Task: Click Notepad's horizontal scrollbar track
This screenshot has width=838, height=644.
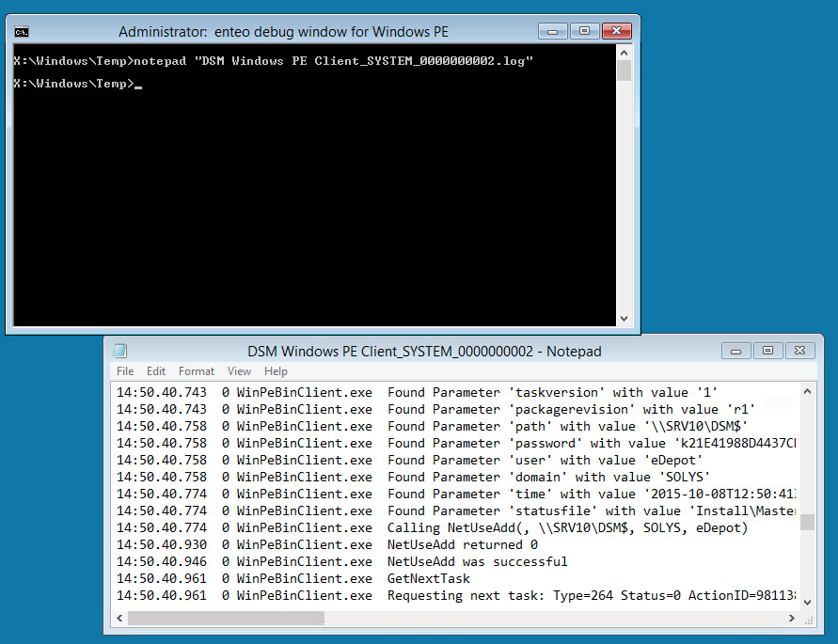Action: tap(470, 618)
